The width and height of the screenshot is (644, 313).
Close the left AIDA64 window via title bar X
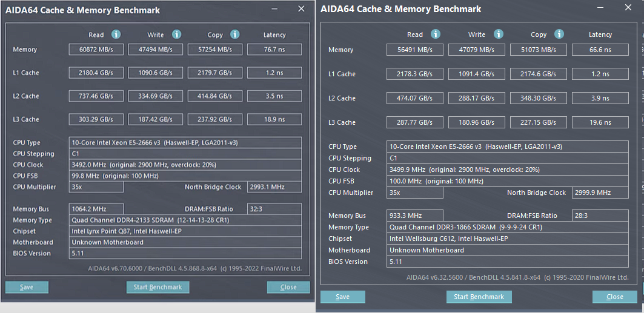[x=301, y=9]
